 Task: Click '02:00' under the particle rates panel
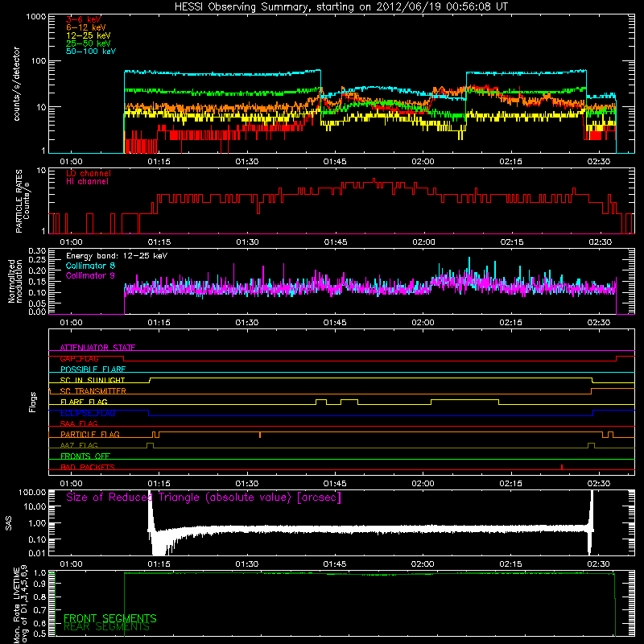point(423,242)
